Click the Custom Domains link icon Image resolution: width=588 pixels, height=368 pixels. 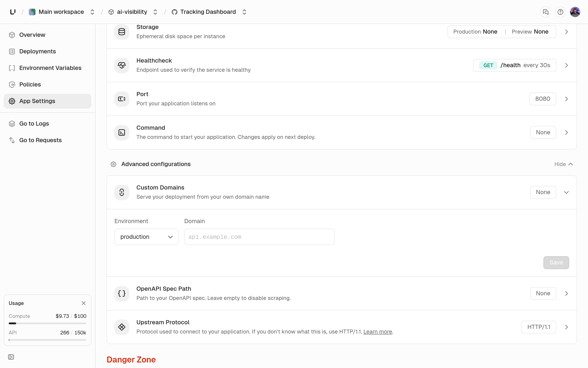pyautogui.click(x=122, y=192)
